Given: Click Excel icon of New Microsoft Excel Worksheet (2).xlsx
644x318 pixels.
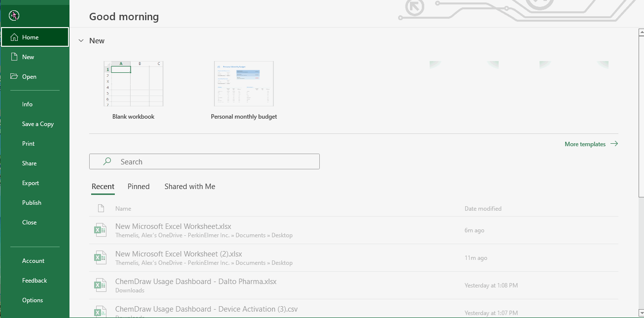Looking at the screenshot, I should coord(101,257).
